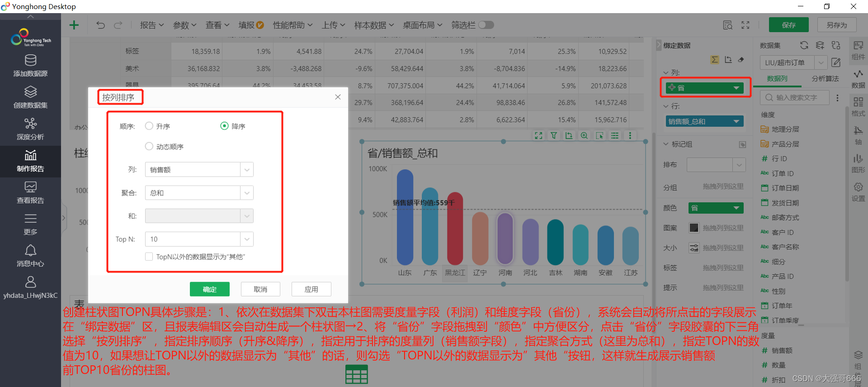Click 取消 button in sort dialog
The width and height of the screenshot is (868, 387).
(260, 289)
